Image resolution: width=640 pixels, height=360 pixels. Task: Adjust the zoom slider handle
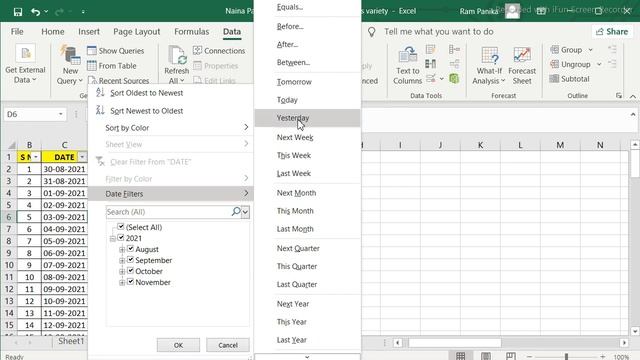point(566,357)
